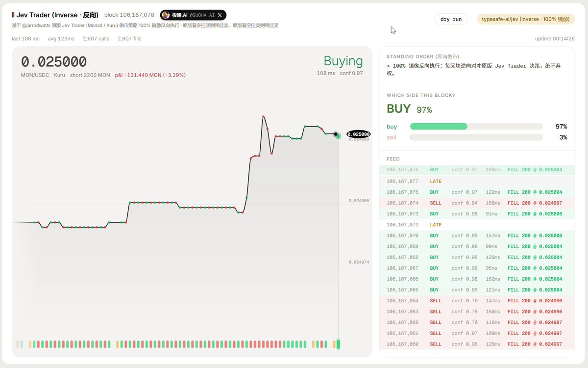Screen dimensions: 588x368
Task: Click the "avg 123ms" stat
Action: [61, 38]
